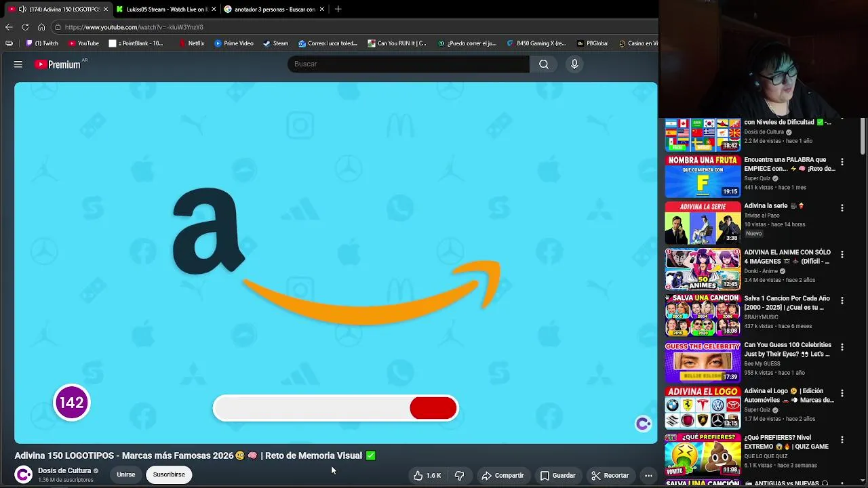Open Recortar clip tool

point(610,475)
